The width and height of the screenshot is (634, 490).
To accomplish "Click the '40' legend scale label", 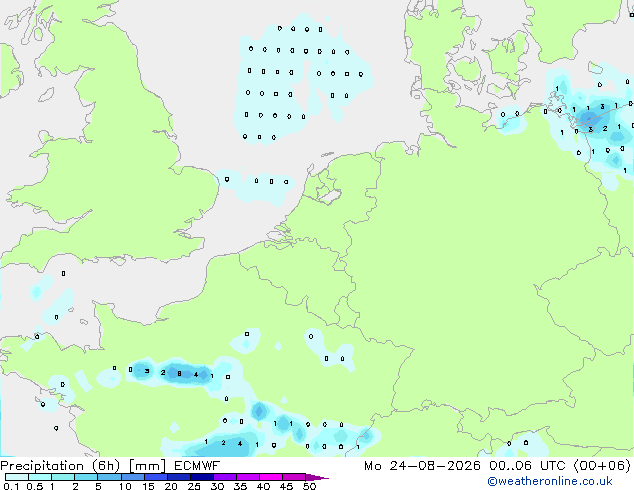I will (x=263, y=486).
